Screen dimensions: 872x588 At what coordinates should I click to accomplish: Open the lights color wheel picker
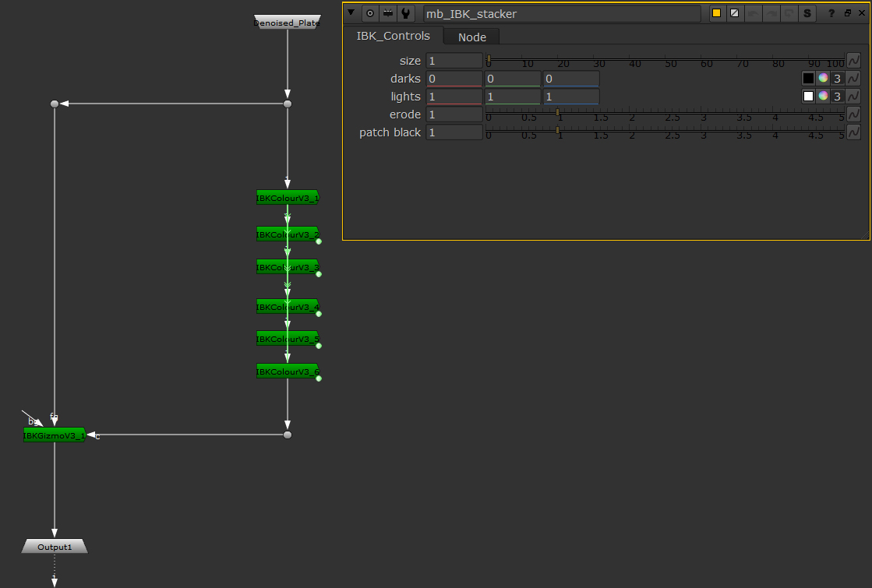pyautogui.click(x=823, y=96)
